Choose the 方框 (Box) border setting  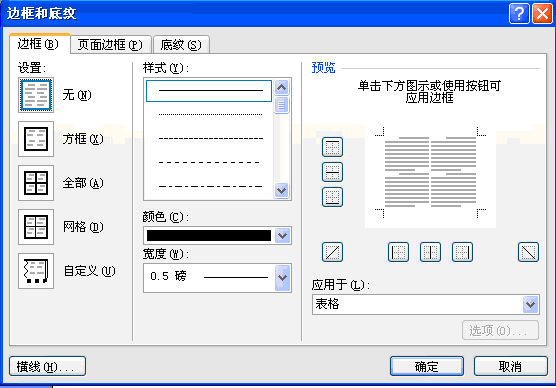pos(36,139)
